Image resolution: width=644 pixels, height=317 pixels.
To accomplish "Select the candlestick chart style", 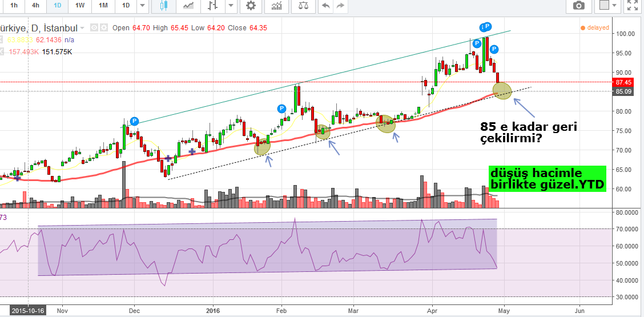I will click(164, 6).
